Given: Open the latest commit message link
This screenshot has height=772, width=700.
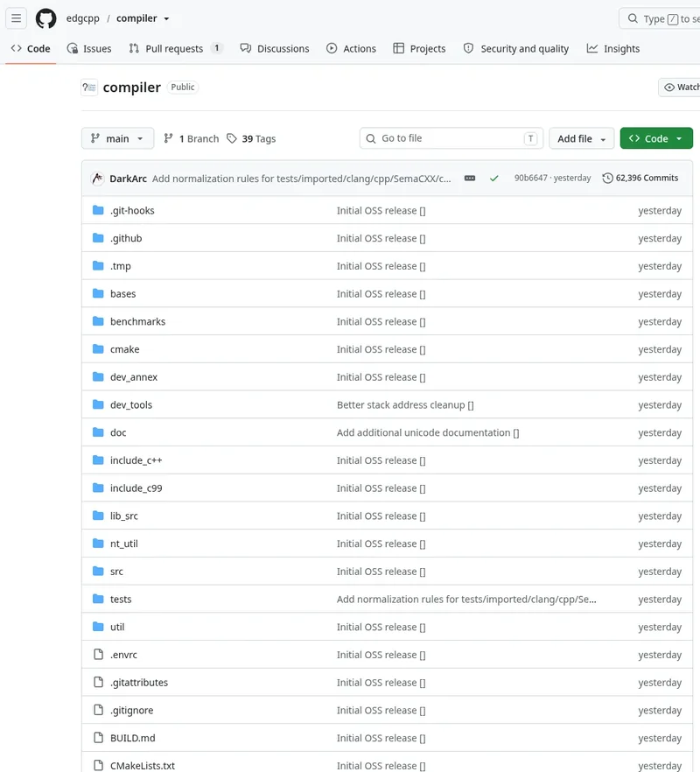Looking at the screenshot, I should (301, 179).
